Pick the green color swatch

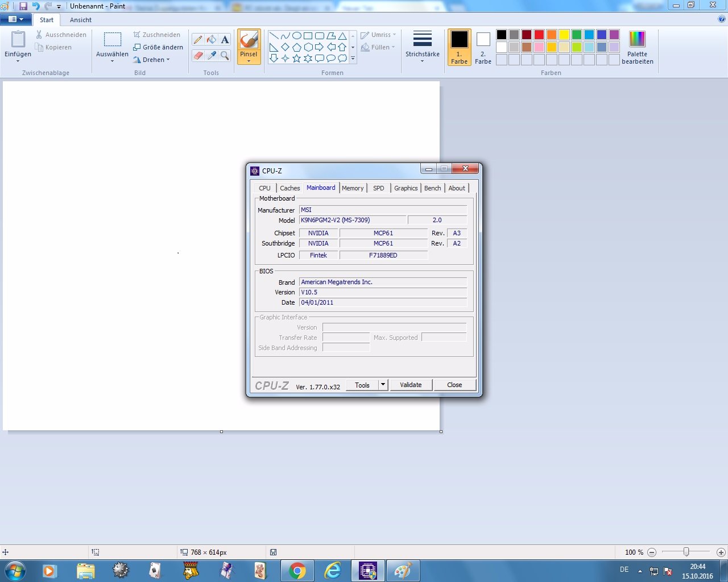pos(577,35)
